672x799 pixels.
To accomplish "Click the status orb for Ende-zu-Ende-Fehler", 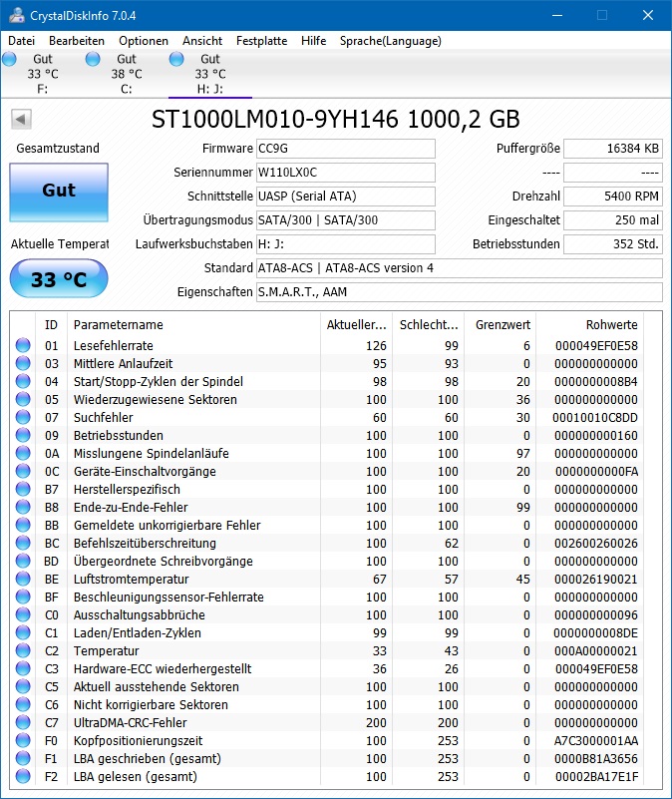I will coord(23,507).
